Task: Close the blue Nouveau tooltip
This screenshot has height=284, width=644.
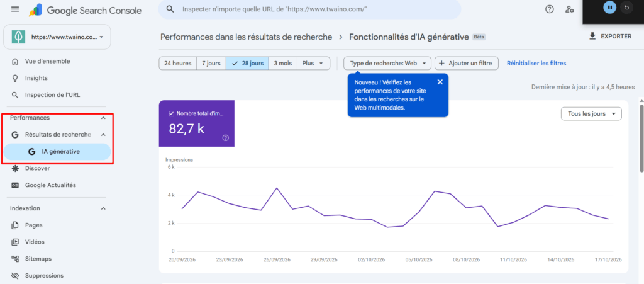Action: pyautogui.click(x=440, y=82)
